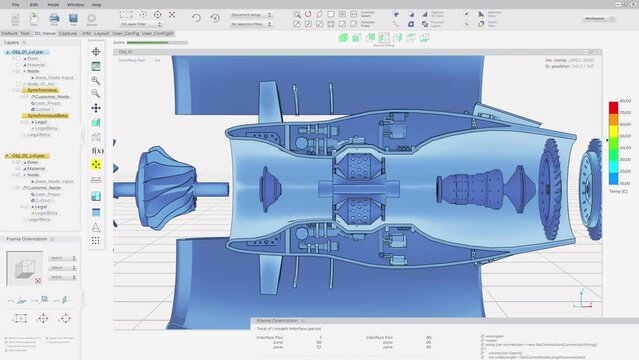Viewport: 639px width, 360px height.
Task: Switch to the User_Config01 tab
Action: (158, 33)
